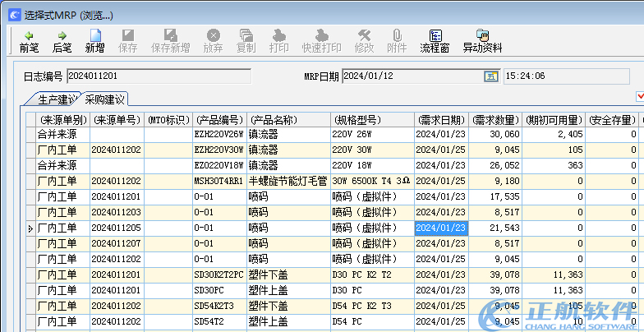Viewport: 644px width, 332px height.
Task: Click the 复制 copy icon
Action: tap(246, 40)
